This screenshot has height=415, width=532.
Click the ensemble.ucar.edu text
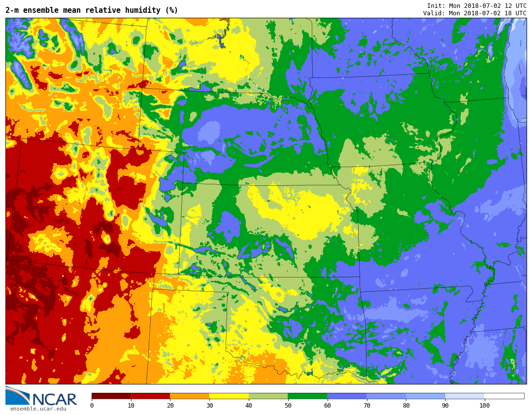(x=38, y=409)
